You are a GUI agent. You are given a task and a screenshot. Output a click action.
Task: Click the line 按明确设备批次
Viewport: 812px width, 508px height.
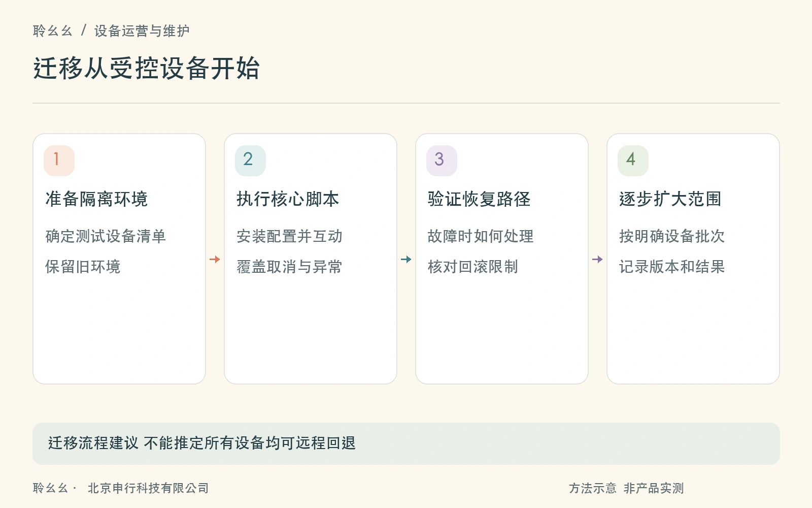click(672, 236)
